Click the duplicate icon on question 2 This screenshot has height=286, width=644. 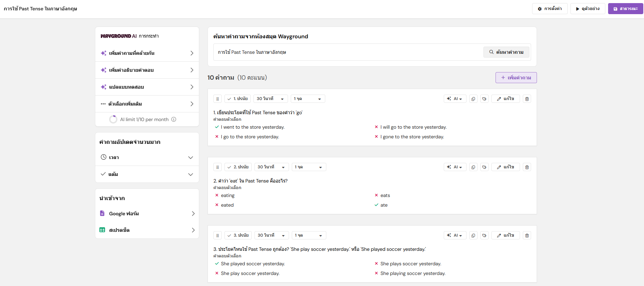pos(473,167)
